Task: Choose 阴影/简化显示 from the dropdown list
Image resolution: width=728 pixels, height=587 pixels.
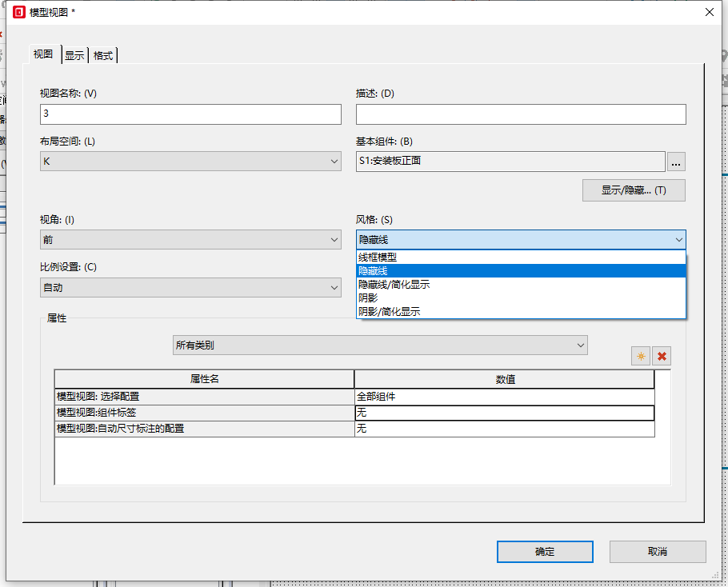Action: click(x=389, y=312)
